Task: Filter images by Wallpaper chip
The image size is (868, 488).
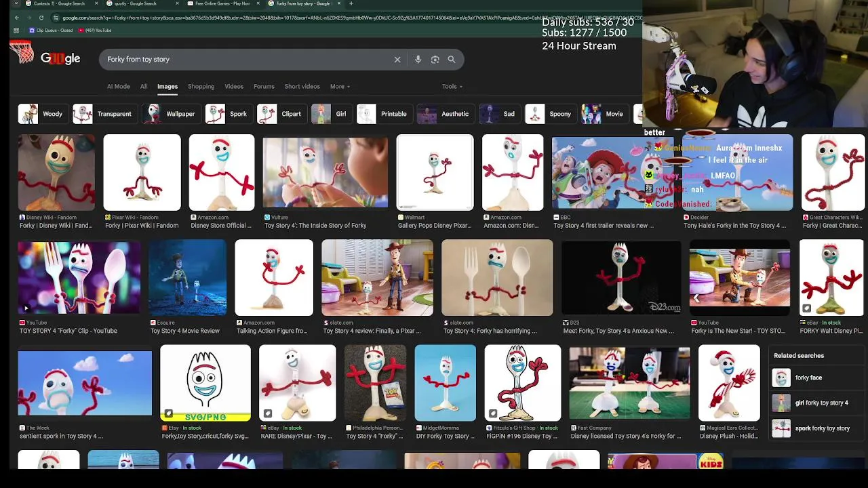Action: pos(170,114)
